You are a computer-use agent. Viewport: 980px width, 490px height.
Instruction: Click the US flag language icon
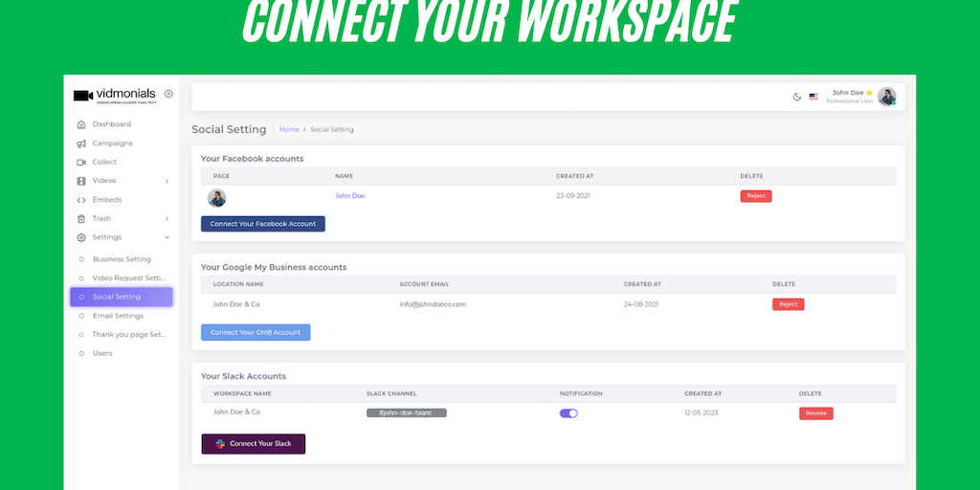point(813,97)
